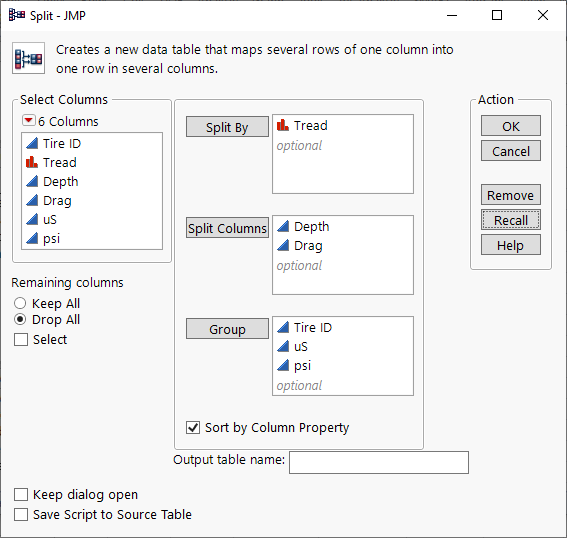Screen dimensions: 567x538
Task: Choose the Keep All radio button
Action: tap(20, 303)
